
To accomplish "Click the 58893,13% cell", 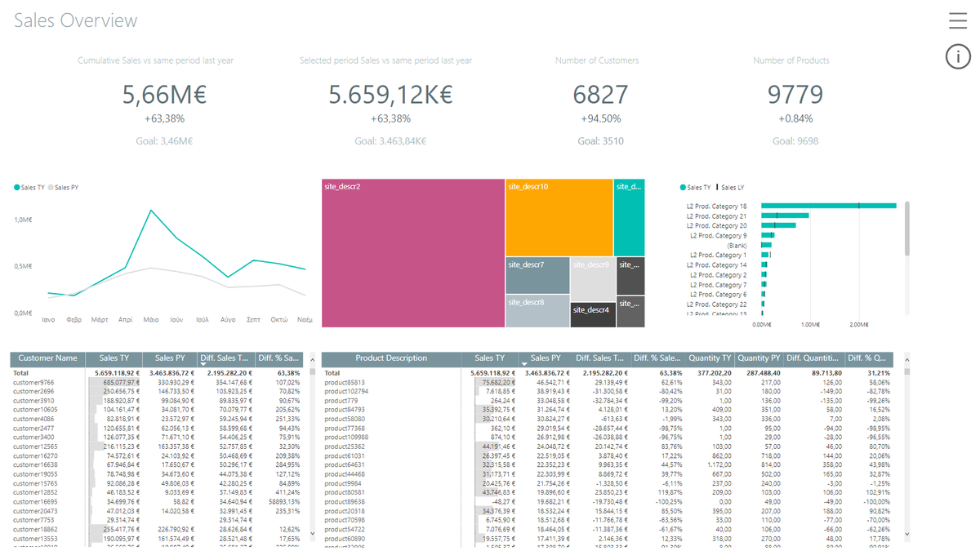I will (x=285, y=501).
